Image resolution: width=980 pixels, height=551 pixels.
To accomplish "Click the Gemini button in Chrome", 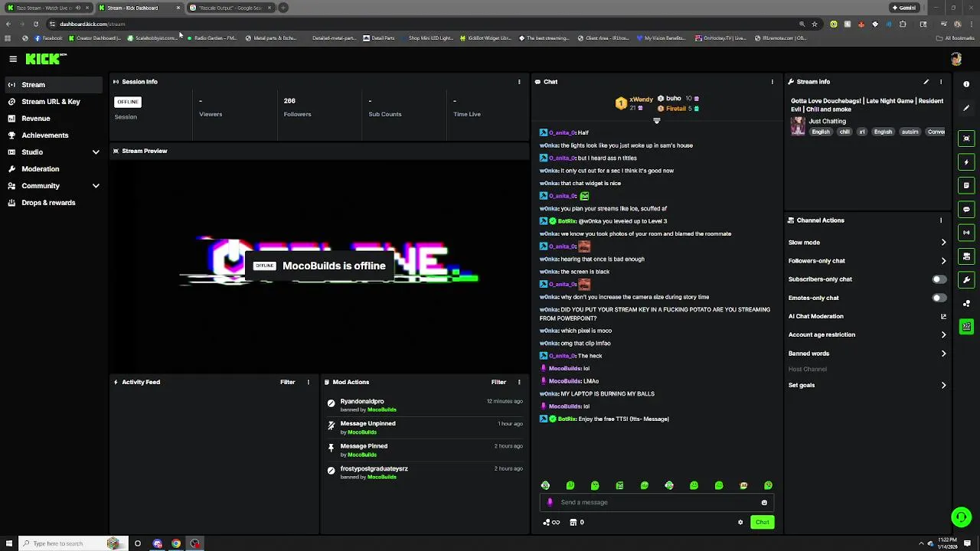I will coord(903,8).
